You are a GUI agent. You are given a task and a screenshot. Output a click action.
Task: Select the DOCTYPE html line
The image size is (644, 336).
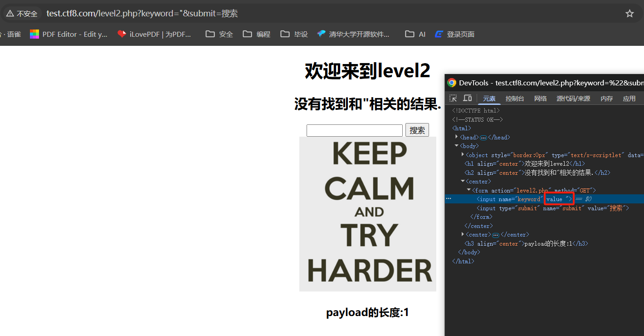click(476, 110)
